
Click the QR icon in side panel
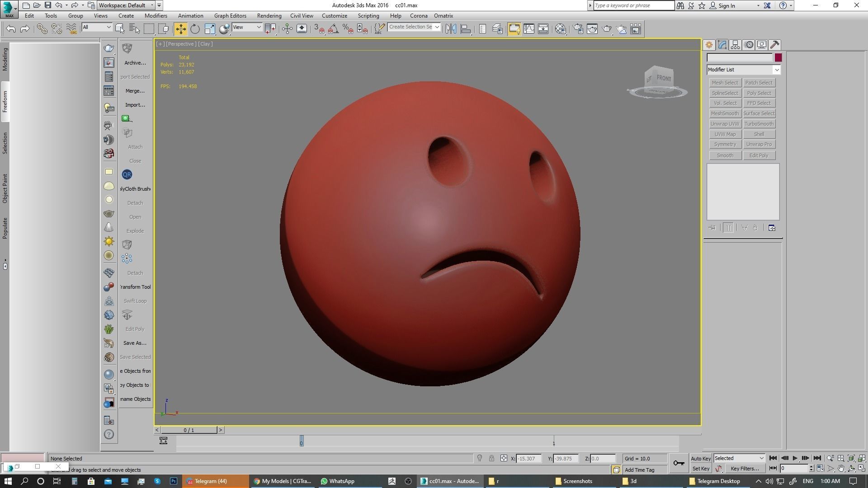127,174
